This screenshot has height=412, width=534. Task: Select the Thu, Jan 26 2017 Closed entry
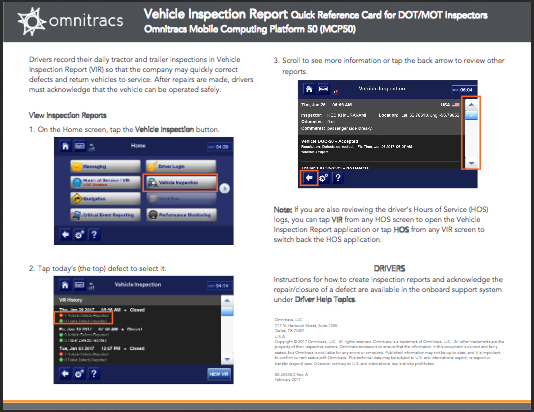(137, 315)
